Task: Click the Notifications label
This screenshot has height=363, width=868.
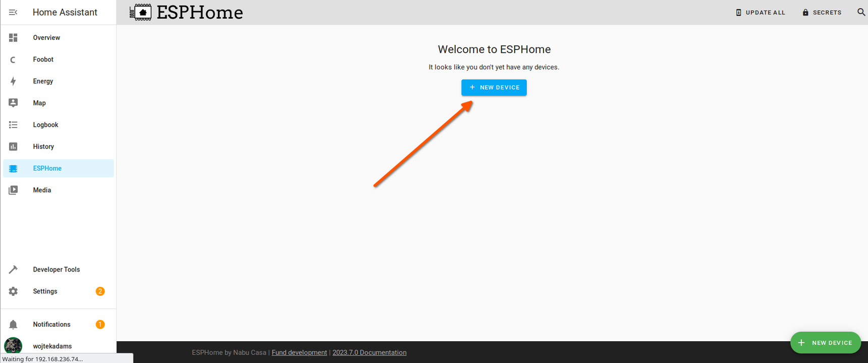Action: tap(51, 325)
